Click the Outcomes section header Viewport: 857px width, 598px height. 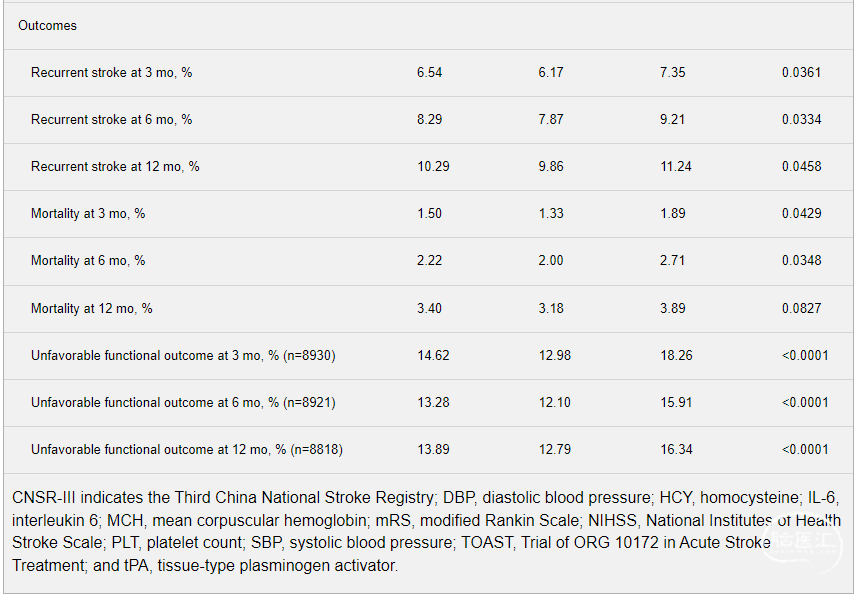pos(48,26)
